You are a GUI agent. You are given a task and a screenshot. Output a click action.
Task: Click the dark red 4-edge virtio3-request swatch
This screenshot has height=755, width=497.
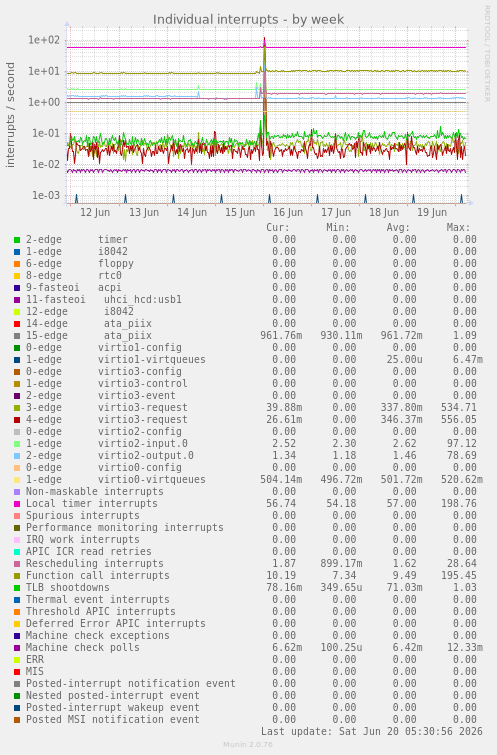point(17,420)
